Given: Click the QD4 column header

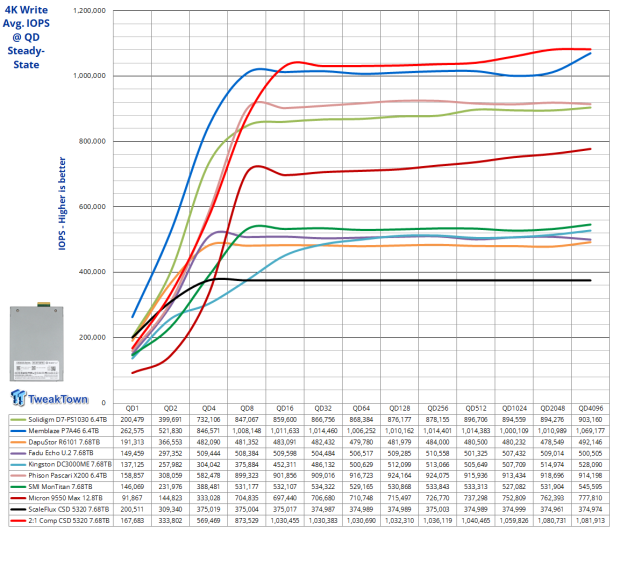Looking at the screenshot, I should [x=209, y=408].
